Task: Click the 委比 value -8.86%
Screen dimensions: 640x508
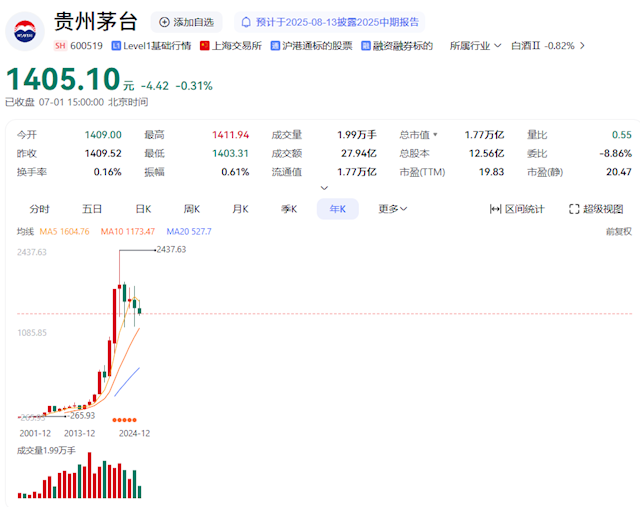Action: [x=616, y=153]
